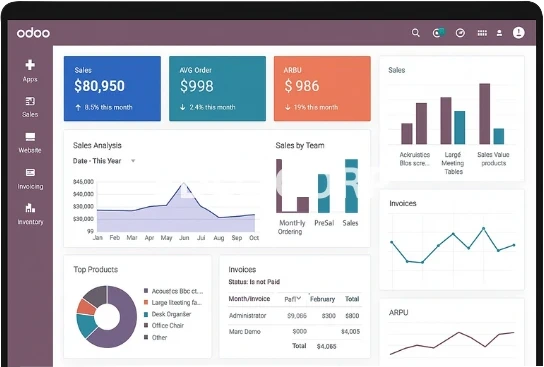544x367 pixels.
Task: Open the activity clock icon in header
Action: [460, 33]
